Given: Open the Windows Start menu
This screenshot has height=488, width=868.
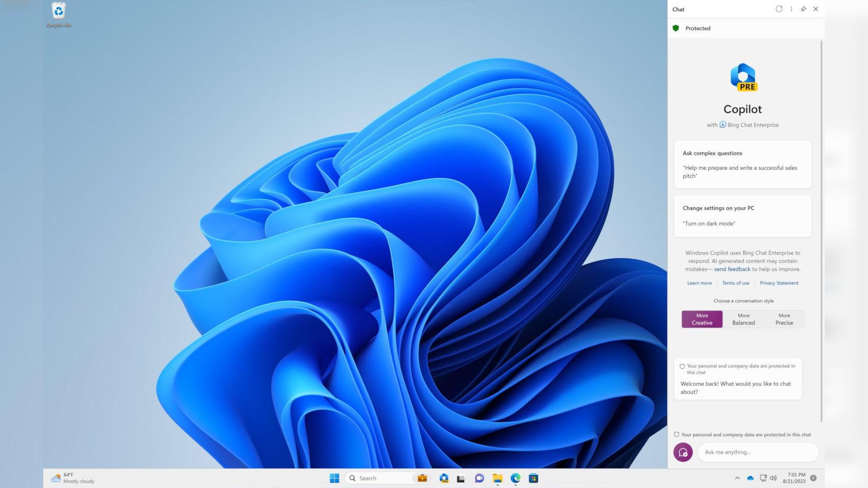Looking at the screenshot, I should pos(334,478).
